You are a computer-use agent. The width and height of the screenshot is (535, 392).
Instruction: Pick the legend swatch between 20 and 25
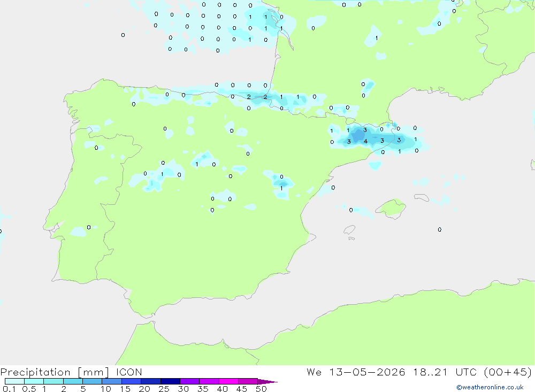pyautogui.click(x=151, y=381)
